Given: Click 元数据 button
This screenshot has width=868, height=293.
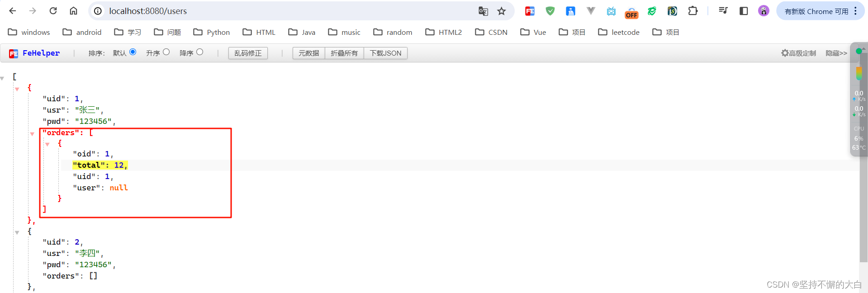Looking at the screenshot, I should (308, 53).
